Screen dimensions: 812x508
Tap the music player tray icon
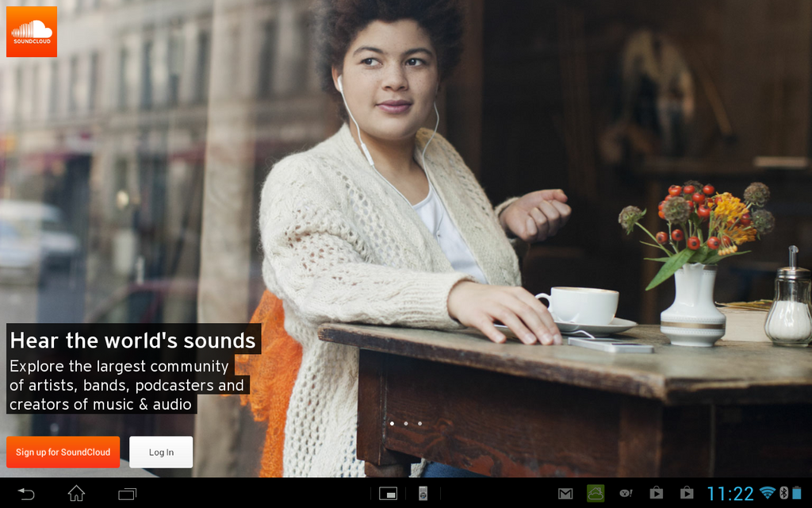pos(423,494)
